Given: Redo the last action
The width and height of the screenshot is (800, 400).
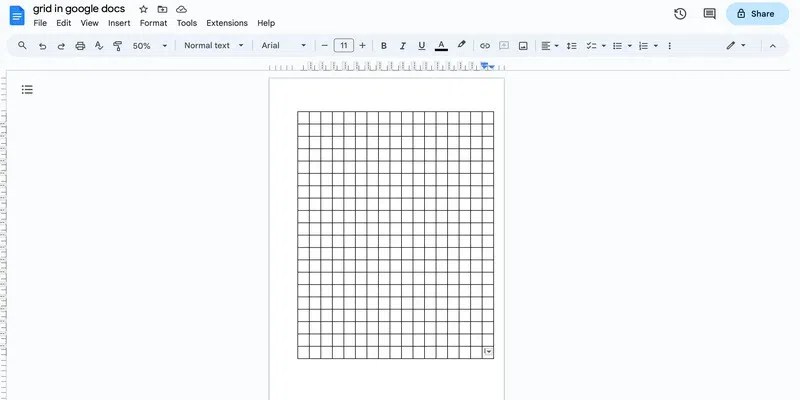Looking at the screenshot, I should click(61, 46).
